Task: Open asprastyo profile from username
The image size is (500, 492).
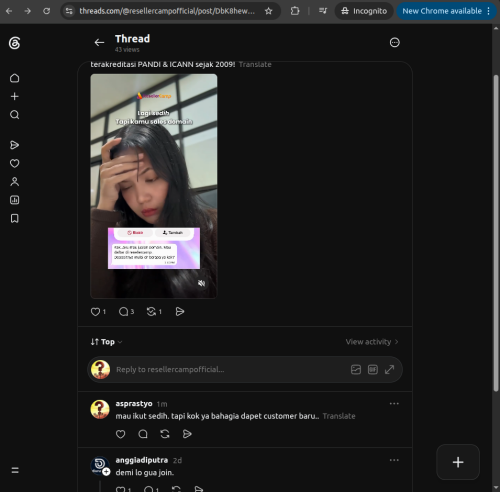Action: tap(134, 404)
